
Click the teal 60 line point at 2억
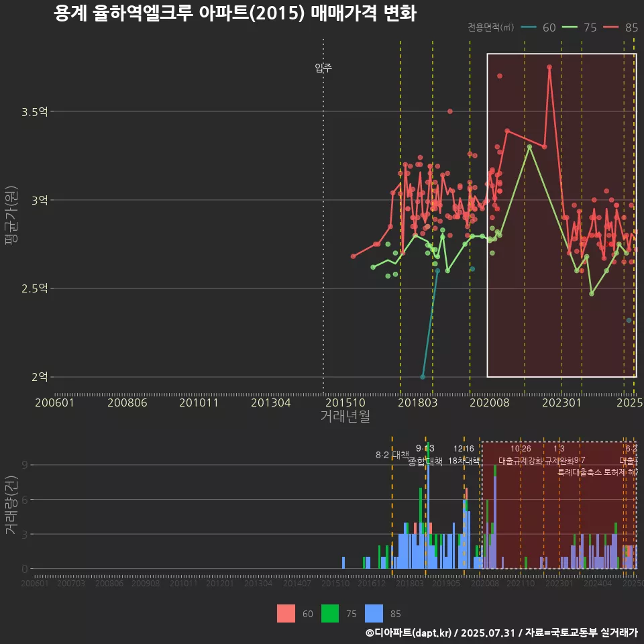423,376
